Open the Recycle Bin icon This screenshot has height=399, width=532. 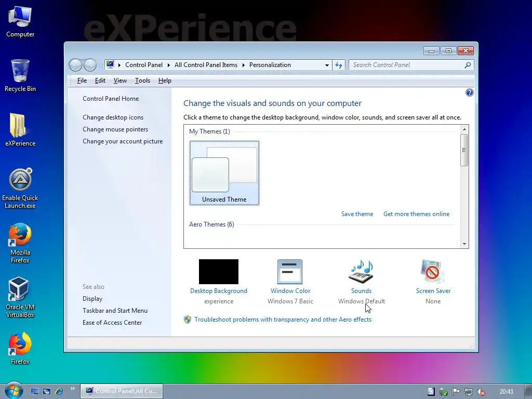pyautogui.click(x=20, y=75)
